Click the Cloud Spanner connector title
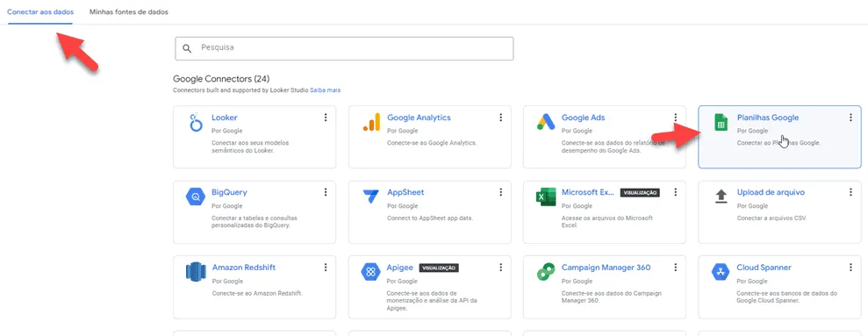This screenshot has width=868, height=336. point(764,268)
